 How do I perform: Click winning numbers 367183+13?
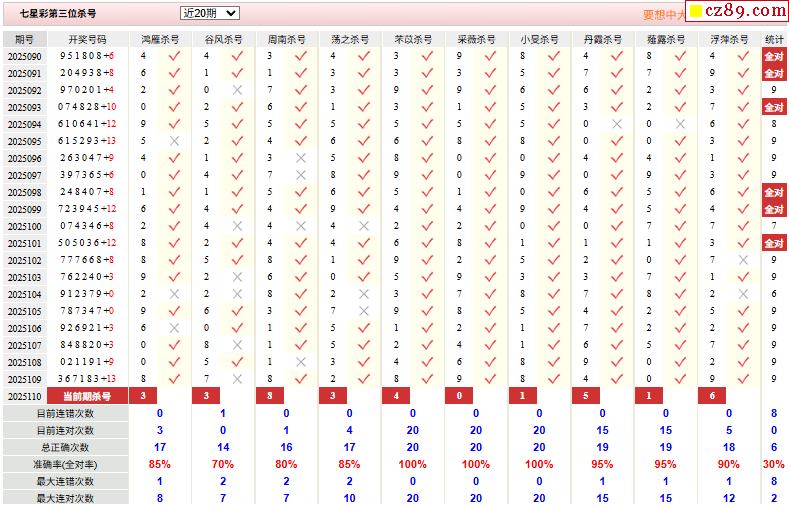pyautogui.click(x=87, y=379)
